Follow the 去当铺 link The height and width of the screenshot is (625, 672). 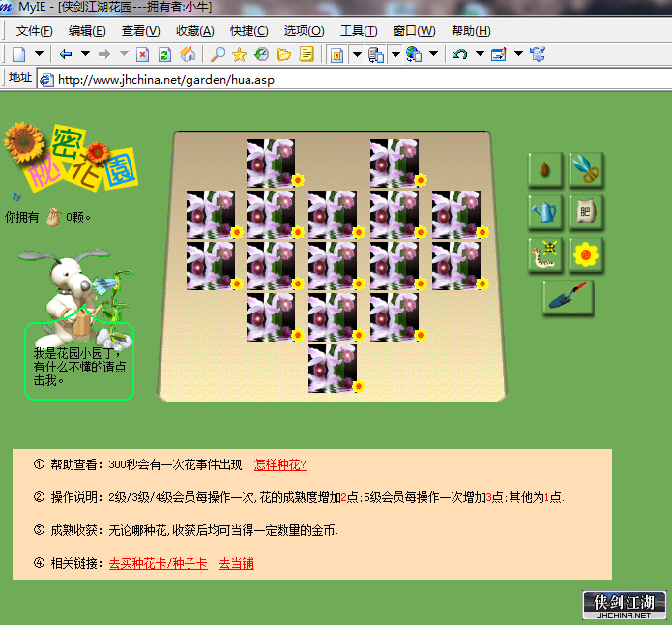click(x=237, y=563)
